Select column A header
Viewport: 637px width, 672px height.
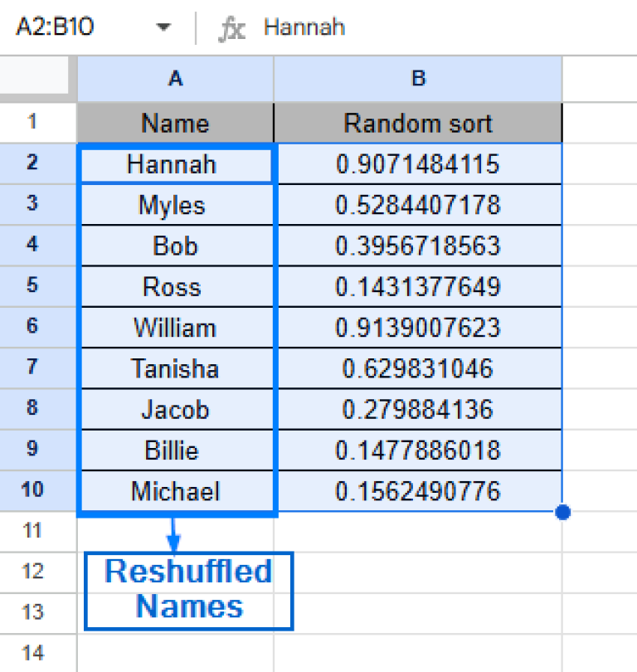175,78
